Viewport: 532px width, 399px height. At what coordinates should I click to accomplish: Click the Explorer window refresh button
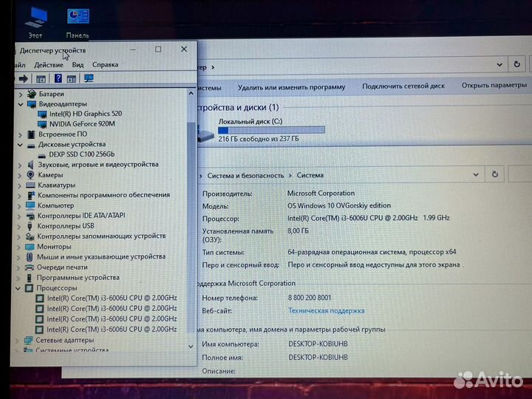pos(516,64)
